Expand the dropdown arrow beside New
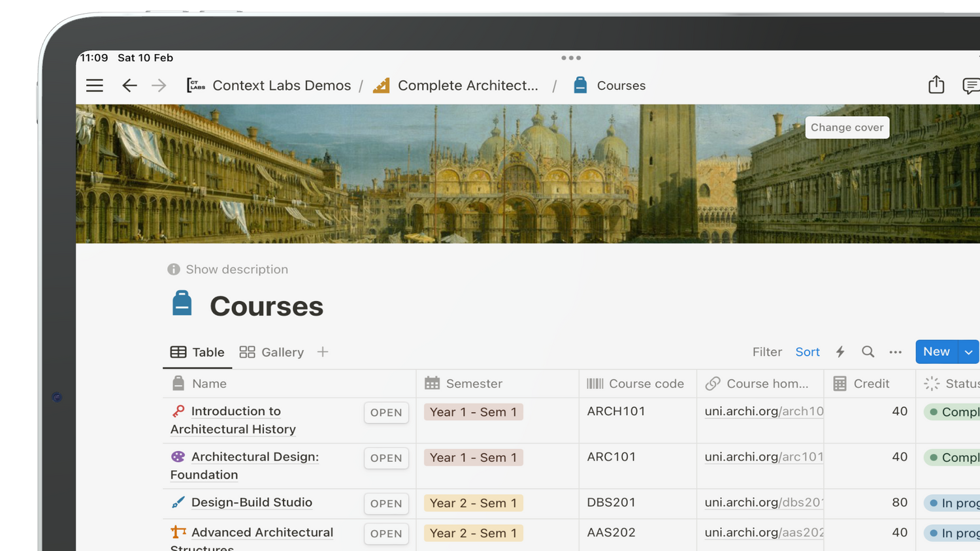This screenshot has width=980, height=551. (x=969, y=352)
